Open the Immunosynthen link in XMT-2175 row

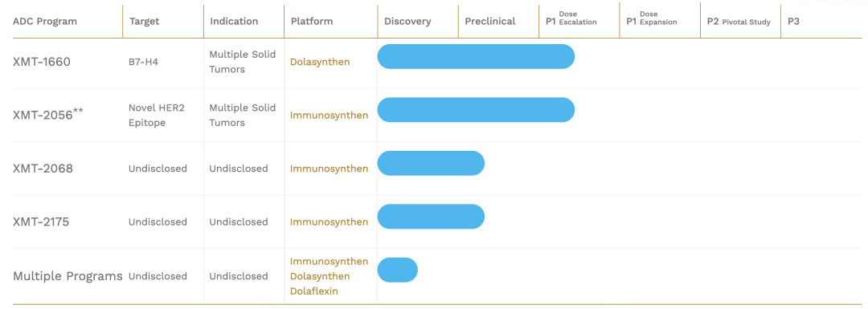[329, 222]
